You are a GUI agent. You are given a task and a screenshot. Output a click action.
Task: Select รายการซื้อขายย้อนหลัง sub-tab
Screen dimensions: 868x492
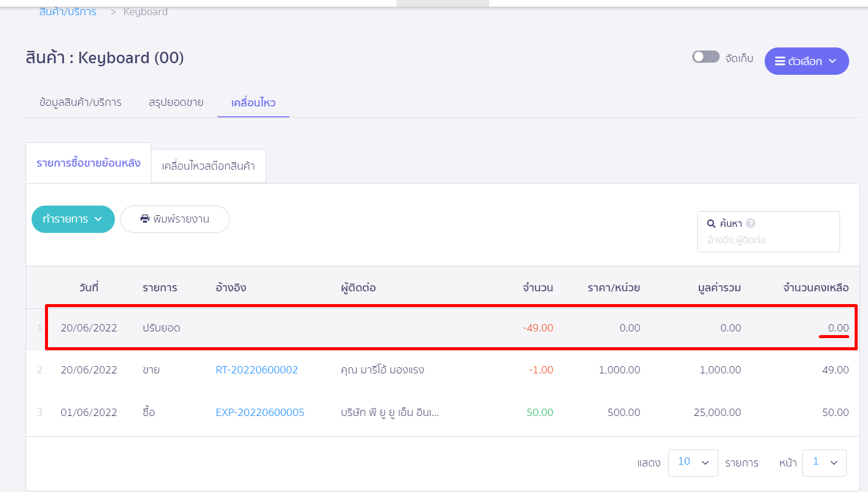pyautogui.click(x=88, y=163)
